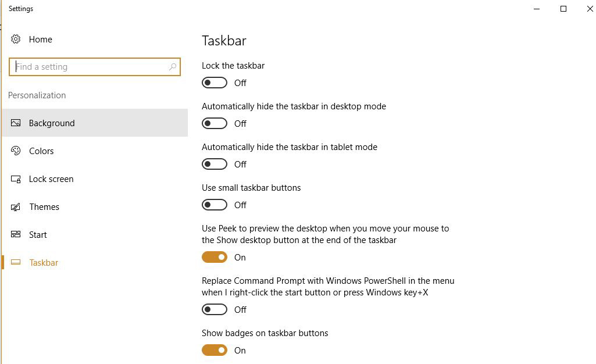The image size is (596, 364).
Task: Click the magnifier in the search box
Action: pyautogui.click(x=173, y=66)
